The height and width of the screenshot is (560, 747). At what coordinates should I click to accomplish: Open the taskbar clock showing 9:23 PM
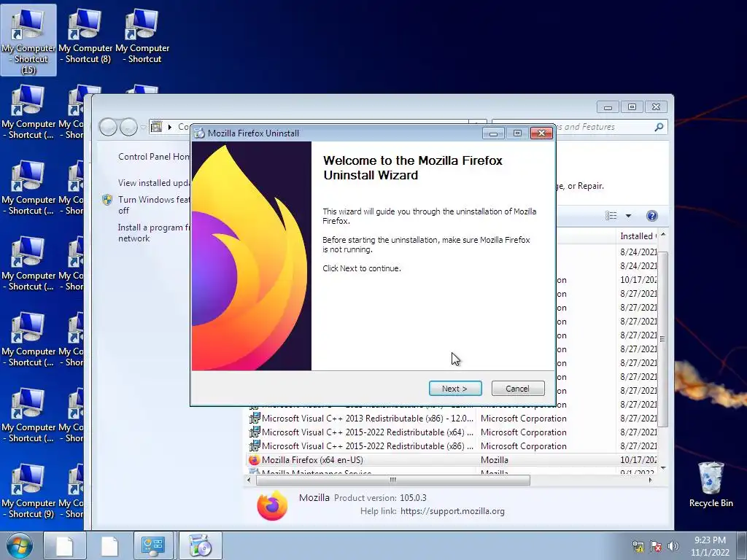(x=710, y=546)
